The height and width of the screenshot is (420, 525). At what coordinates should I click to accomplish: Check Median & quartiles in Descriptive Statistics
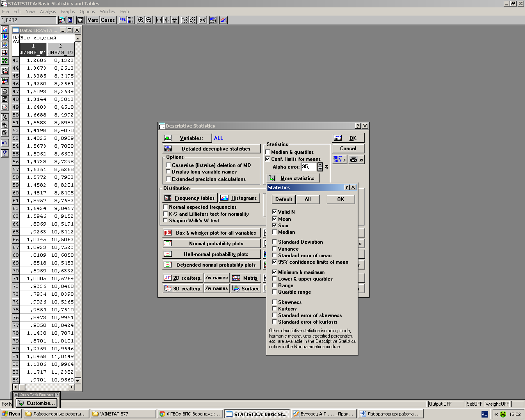click(x=267, y=152)
